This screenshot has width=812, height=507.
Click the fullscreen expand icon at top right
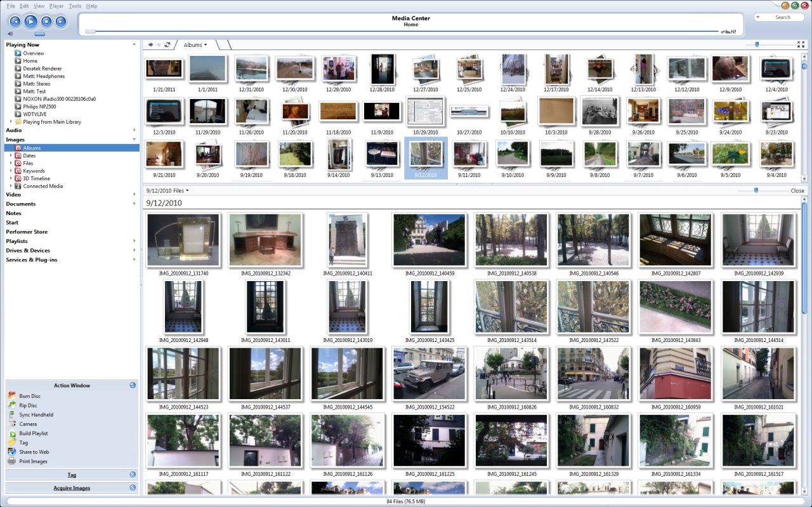[801, 44]
